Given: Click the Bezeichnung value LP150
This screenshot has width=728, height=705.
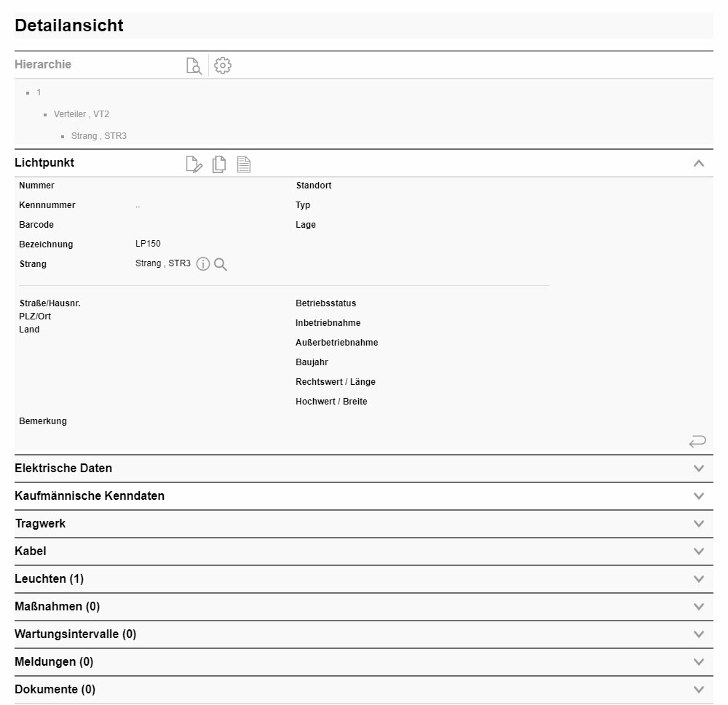Looking at the screenshot, I should point(147,244).
